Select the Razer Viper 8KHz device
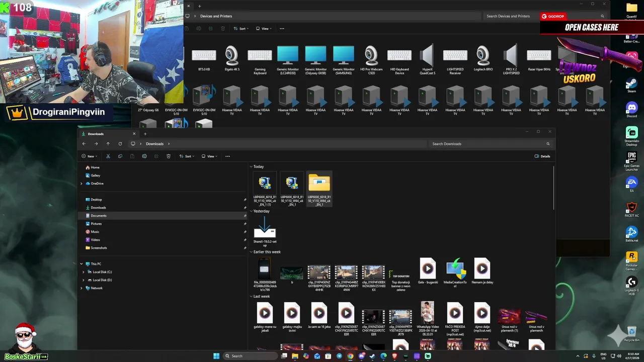Image resolution: width=644 pixels, height=362 pixels. (x=539, y=59)
